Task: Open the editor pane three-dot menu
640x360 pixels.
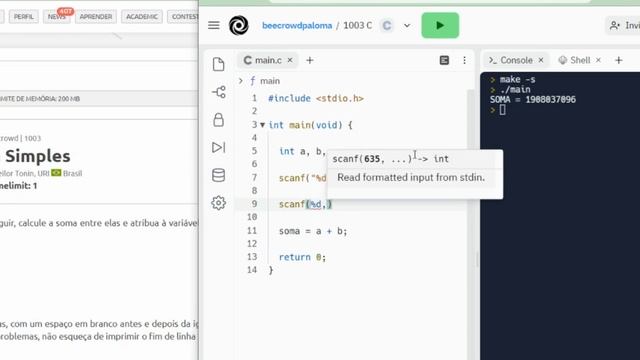Action: 464,60
